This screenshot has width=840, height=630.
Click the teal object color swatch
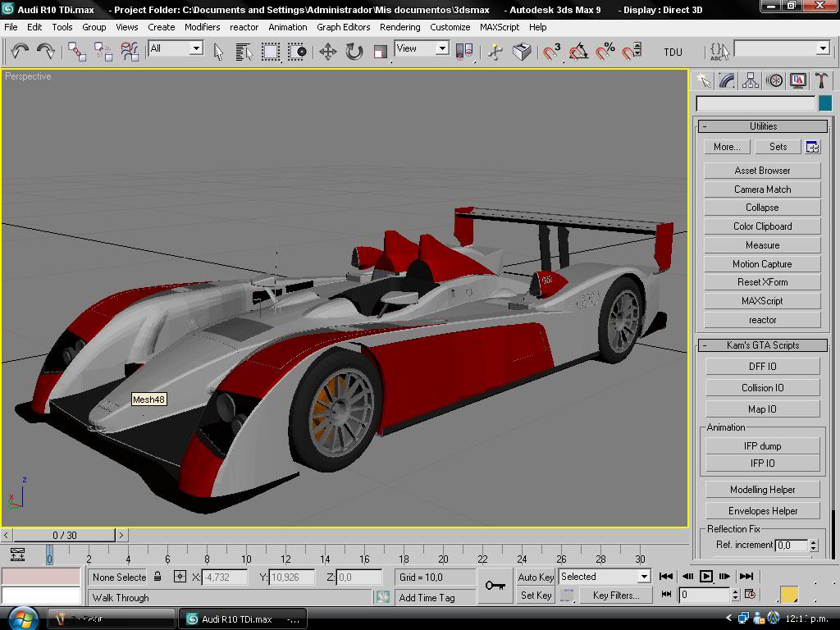pos(825,103)
